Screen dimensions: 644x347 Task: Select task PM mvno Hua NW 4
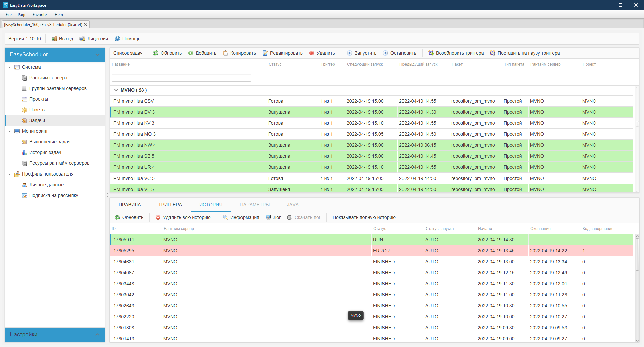pyautogui.click(x=371, y=145)
